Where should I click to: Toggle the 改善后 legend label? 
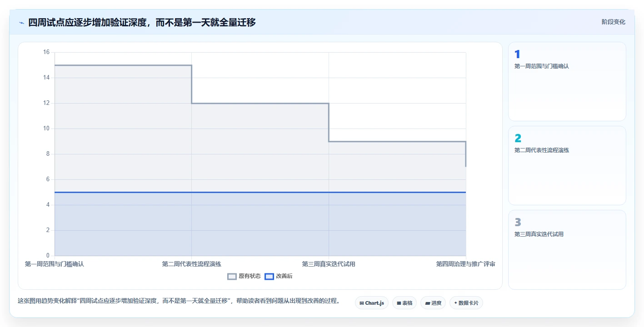pos(284,276)
